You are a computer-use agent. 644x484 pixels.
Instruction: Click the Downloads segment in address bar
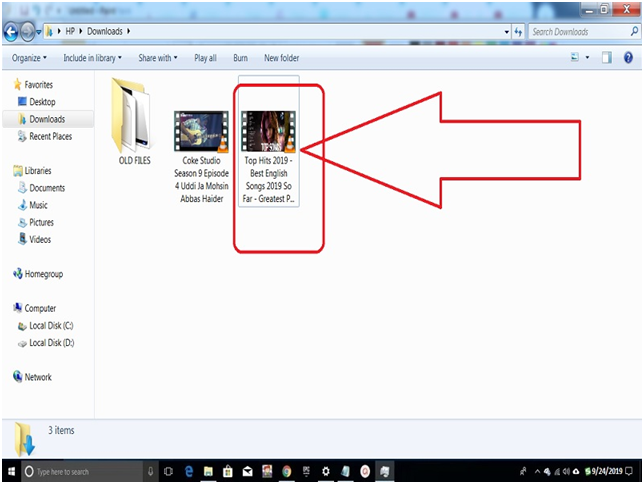pyautogui.click(x=105, y=31)
